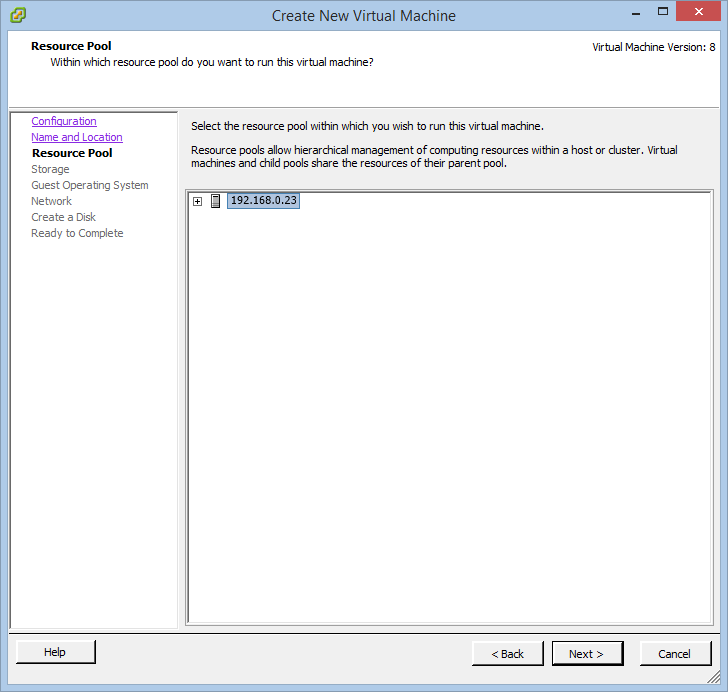This screenshot has height=692, width=728.
Task: Select the 192.168.0.23 resource pool entry
Action: click(263, 201)
